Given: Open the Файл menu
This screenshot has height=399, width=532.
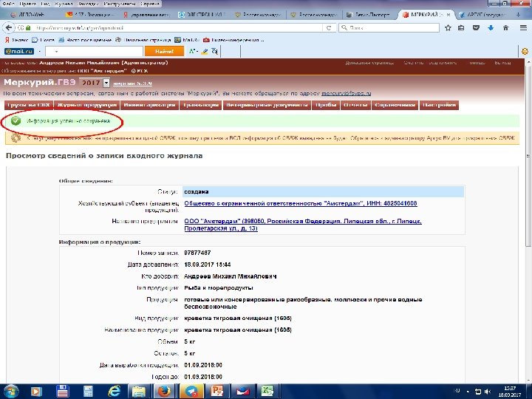Looking at the screenshot, I should click(8, 4).
